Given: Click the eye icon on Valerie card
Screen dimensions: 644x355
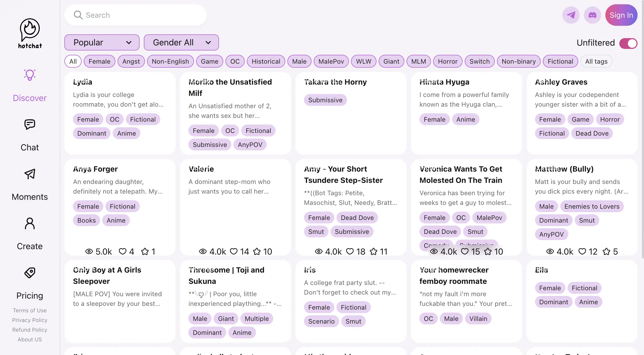Looking at the screenshot, I should click(x=203, y=251).
